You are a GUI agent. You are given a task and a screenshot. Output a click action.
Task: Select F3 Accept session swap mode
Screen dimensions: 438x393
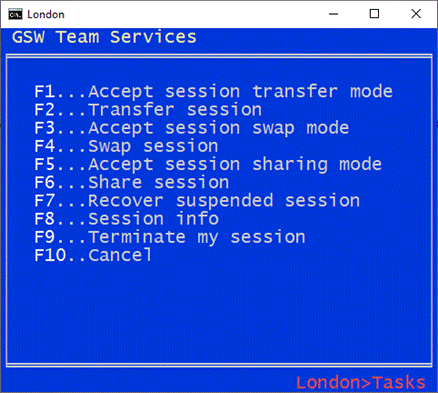(192, 128)
